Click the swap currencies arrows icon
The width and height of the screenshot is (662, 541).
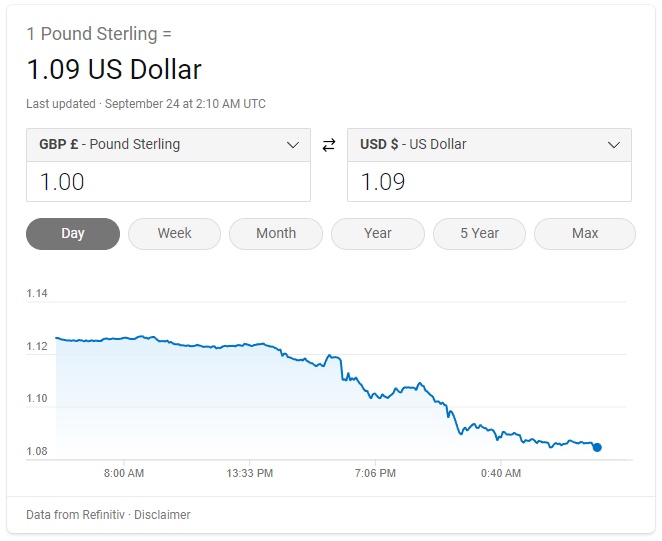tap(329, 145)
